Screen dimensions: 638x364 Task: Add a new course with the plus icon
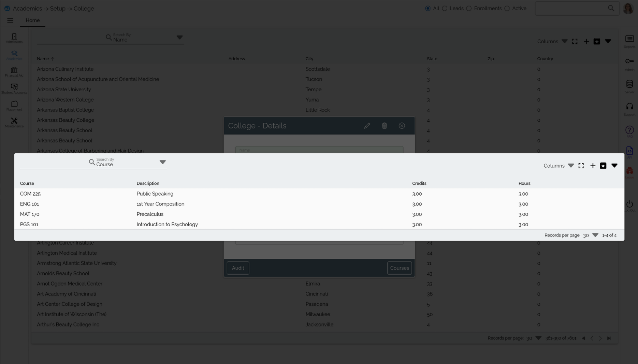click(593, 166)
